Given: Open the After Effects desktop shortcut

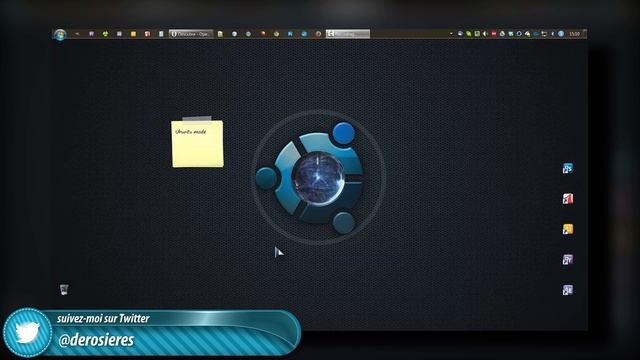Looking at the screenshot, I should [x=568, y=290].
